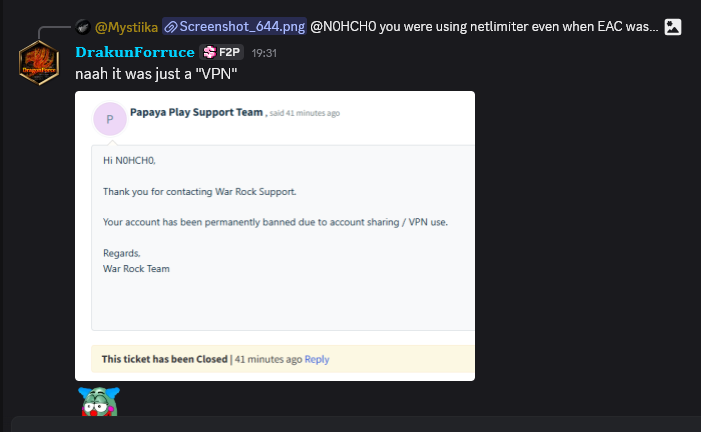Image resolution: width=701 pixels, height=432 pixels.
Task: Click the 'said 41 minutes ago' ticket timestamp
Action: click(304, 113)
